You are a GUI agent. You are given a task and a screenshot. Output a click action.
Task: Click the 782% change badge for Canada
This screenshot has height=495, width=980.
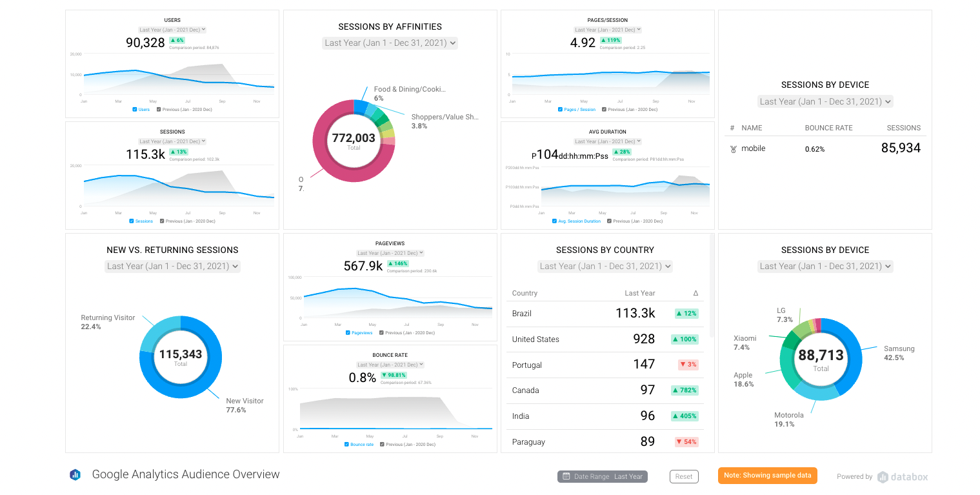pyautogui.click(x=685, y=390)
